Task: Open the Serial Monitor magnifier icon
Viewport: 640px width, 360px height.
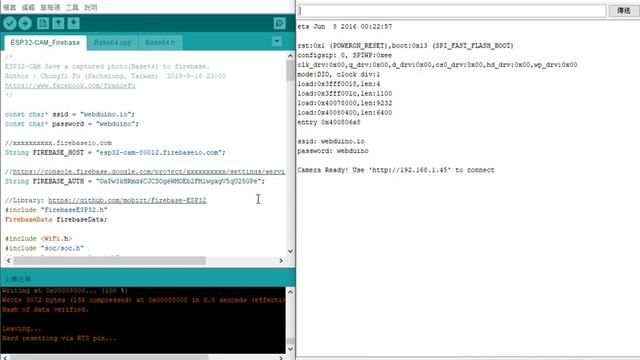Action: pyautogui.click(x=280, y=24)
